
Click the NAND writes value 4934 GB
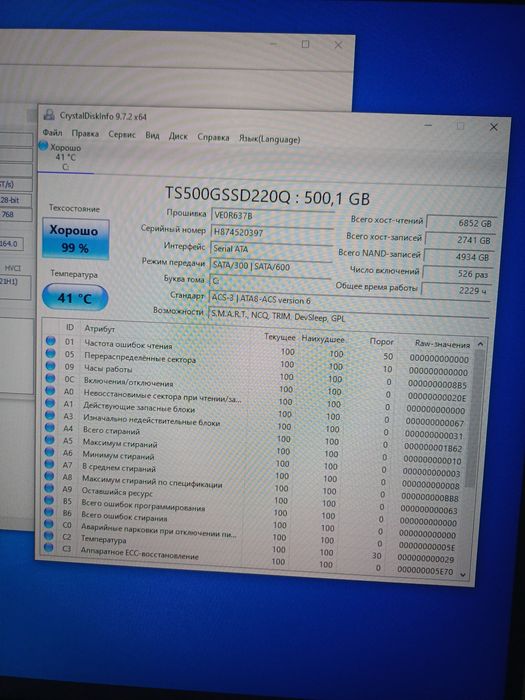458,257
